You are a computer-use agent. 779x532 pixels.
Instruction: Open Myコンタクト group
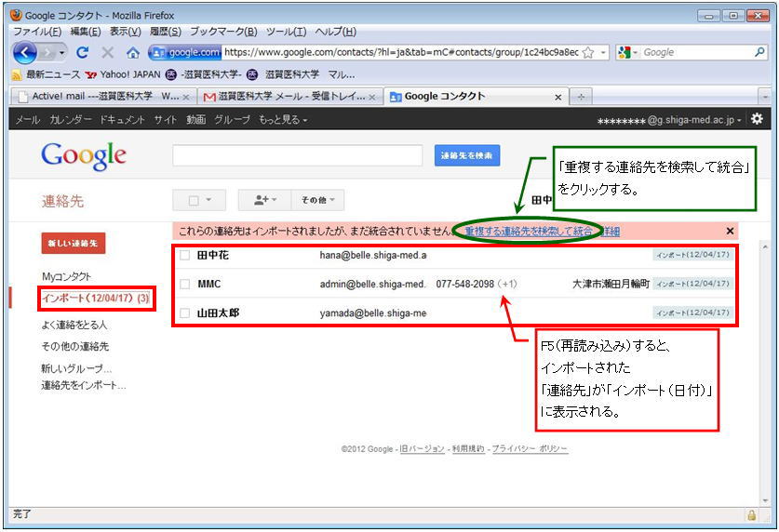67,276
